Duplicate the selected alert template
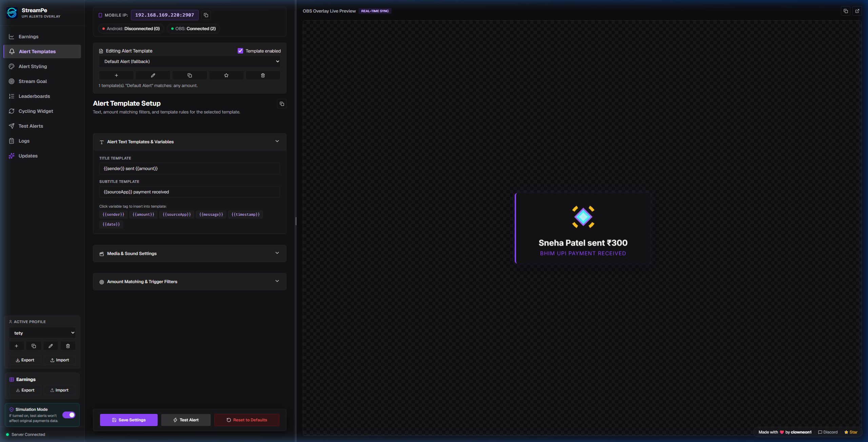The height and width of the screenshot is (442, 868). pos(190,76)
